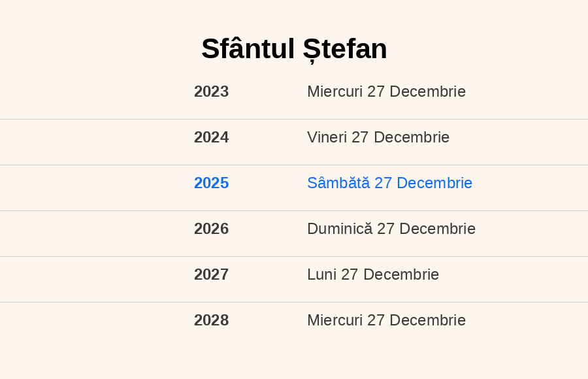Click the word "Ștefan" in the title

[x=344, y=50]
